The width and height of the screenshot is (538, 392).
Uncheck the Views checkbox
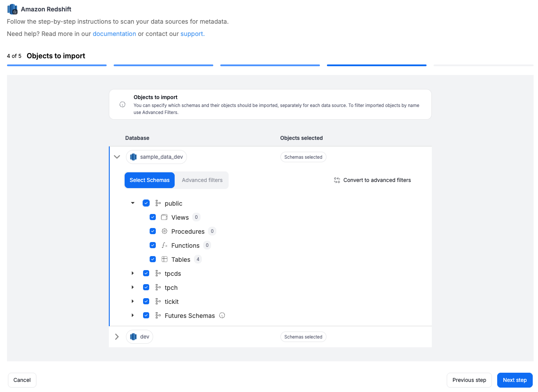click(153, 217)
